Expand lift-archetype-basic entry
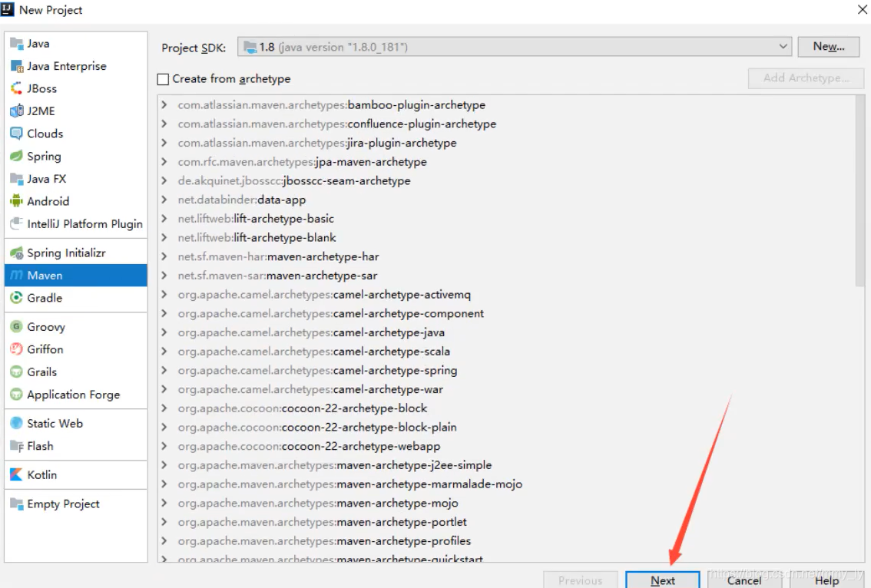 [x=164, y=218]
